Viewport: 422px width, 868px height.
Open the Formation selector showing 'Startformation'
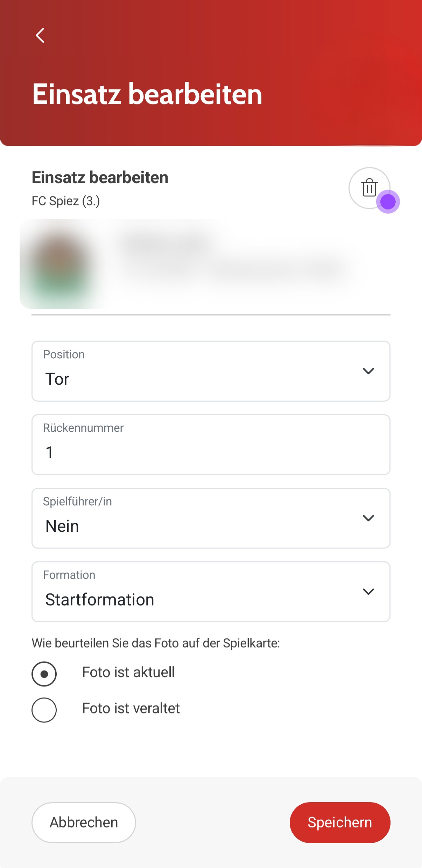[x=210, y=592]
